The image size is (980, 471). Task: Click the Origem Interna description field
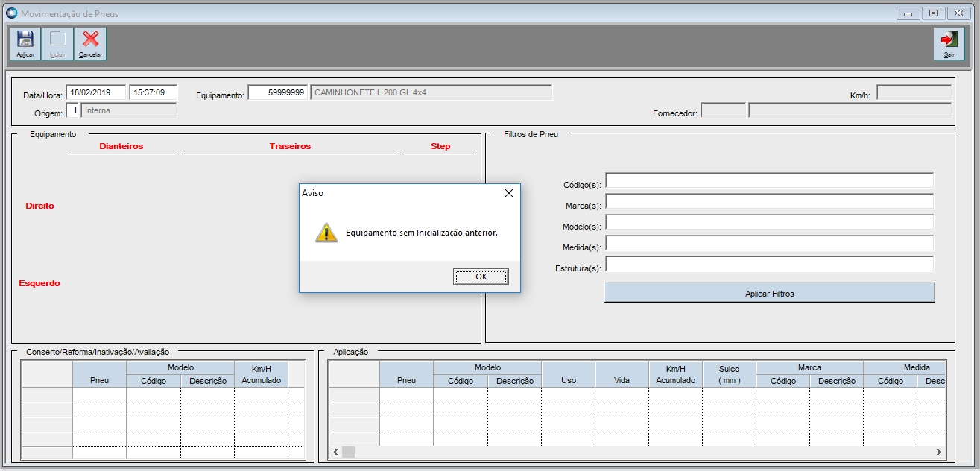tap(128, 110)
